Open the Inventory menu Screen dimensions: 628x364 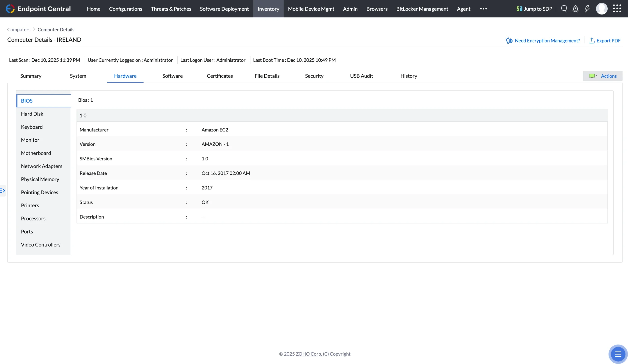click(x=268, y=9)
